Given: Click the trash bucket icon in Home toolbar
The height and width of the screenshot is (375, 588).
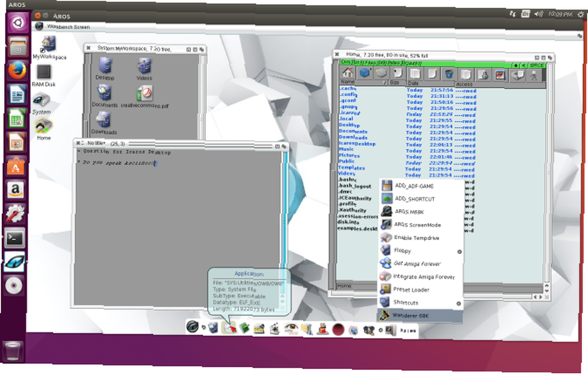Looking at the screenshot, I should point(449,74).
